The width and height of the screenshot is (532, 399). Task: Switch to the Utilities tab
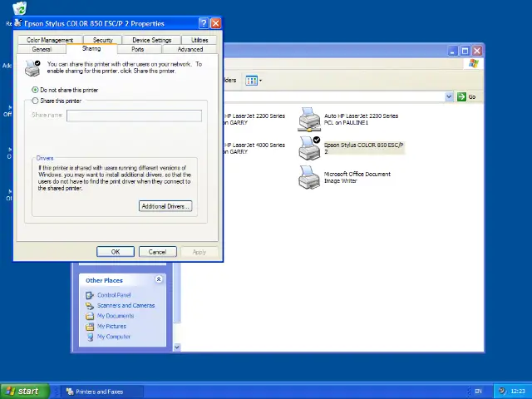(x=199, y=40)
